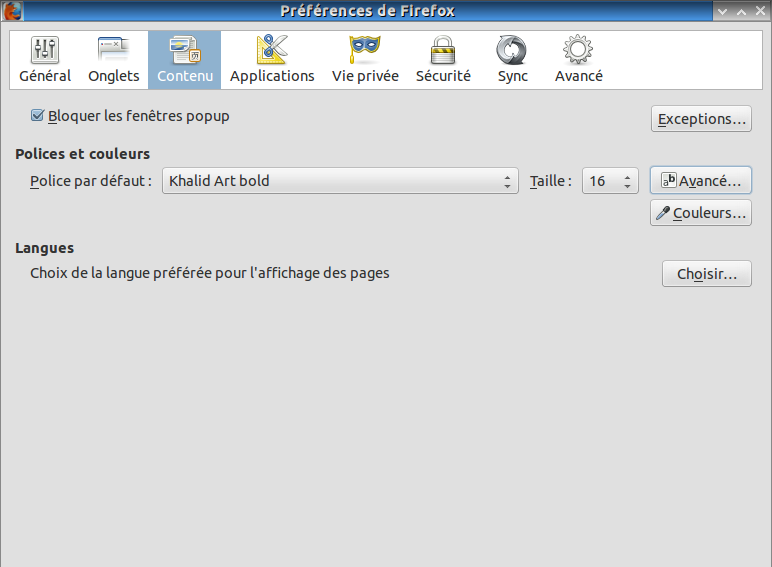Maximize the Preferences window
The width and height of the screenshot is (772, 567).
coord(741,11)
